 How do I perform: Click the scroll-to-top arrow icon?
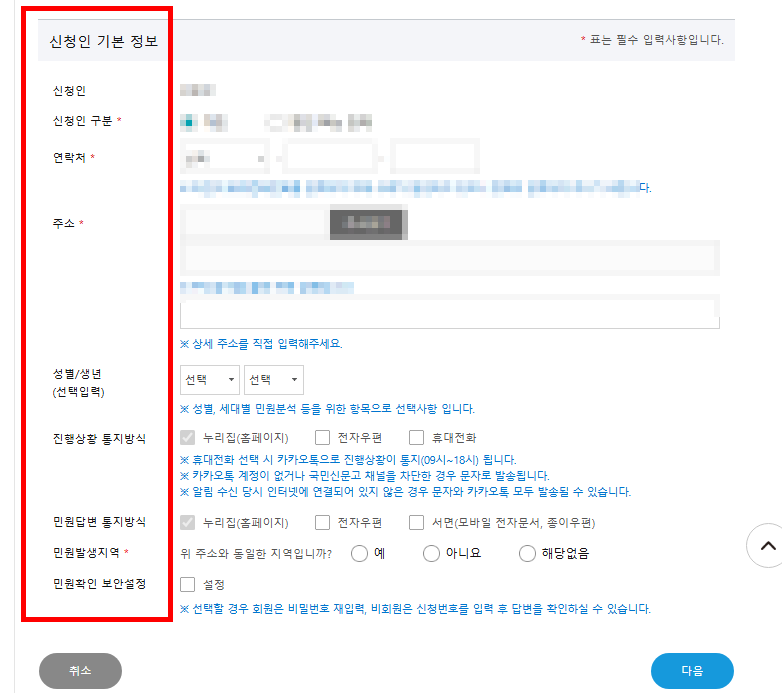coord(767,545)
